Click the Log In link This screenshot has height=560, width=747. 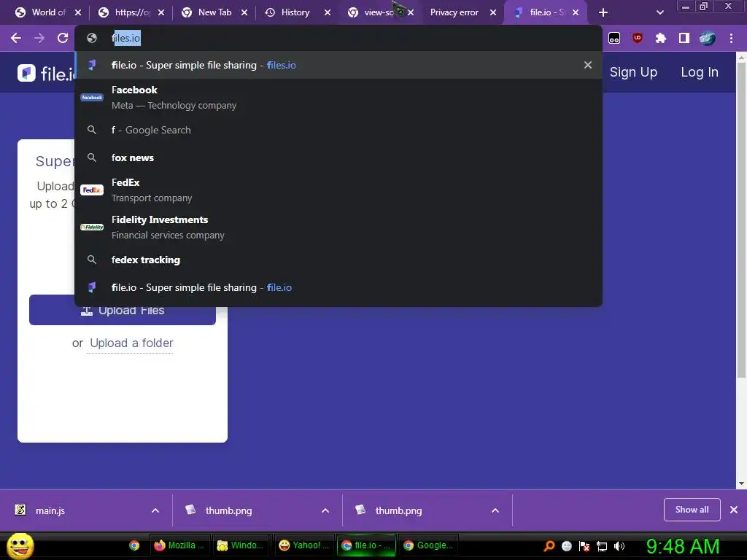700,72
